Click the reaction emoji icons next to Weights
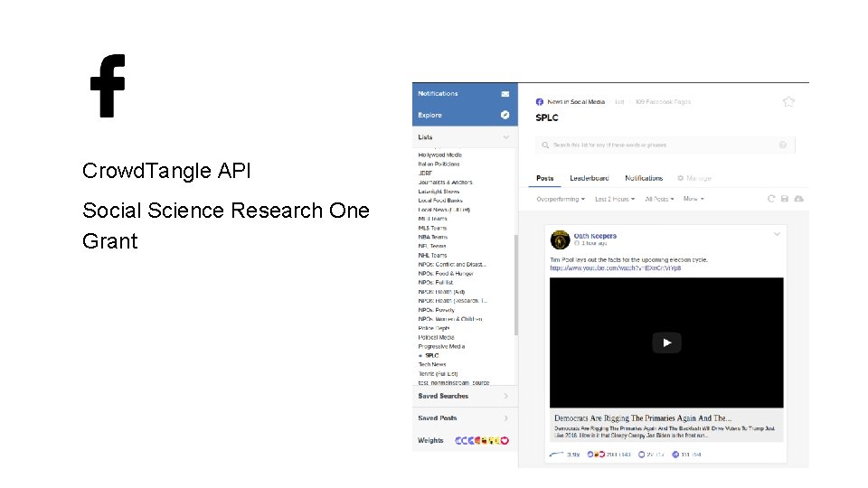868x488 pixels. click(x=482, y=440)
